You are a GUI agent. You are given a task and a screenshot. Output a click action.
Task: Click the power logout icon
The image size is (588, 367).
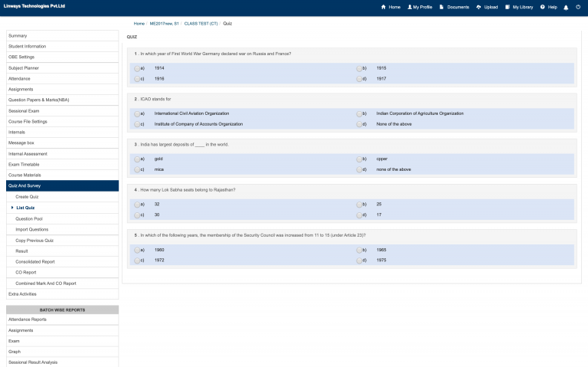(578, 7)
